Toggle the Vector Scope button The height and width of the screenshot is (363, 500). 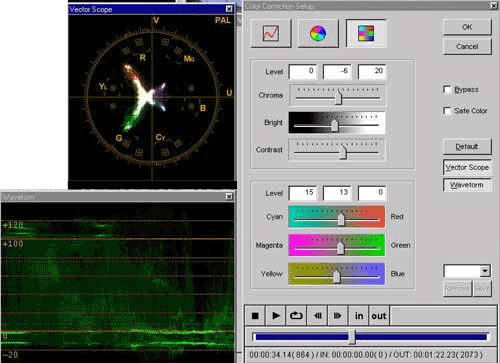click(467, 167)
